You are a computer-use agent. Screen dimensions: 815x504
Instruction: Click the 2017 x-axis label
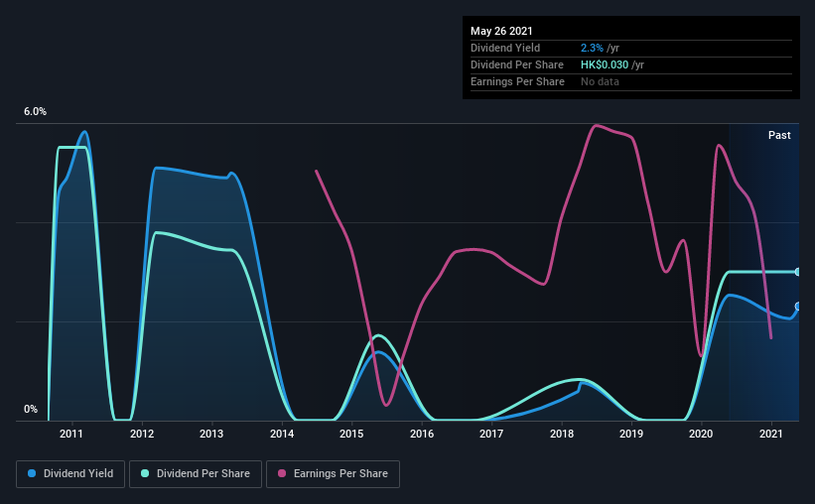[491, 434]
